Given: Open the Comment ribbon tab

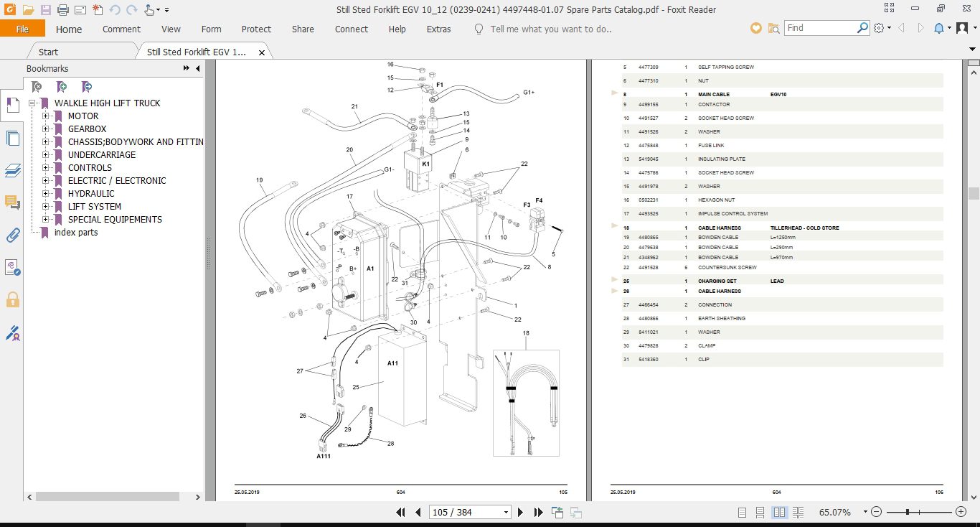Looking at the screenshot, I should [121, 29].
